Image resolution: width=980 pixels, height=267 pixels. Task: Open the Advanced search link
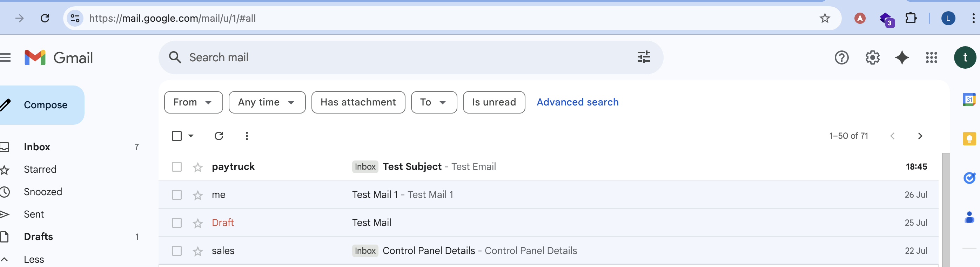point(577,102)
